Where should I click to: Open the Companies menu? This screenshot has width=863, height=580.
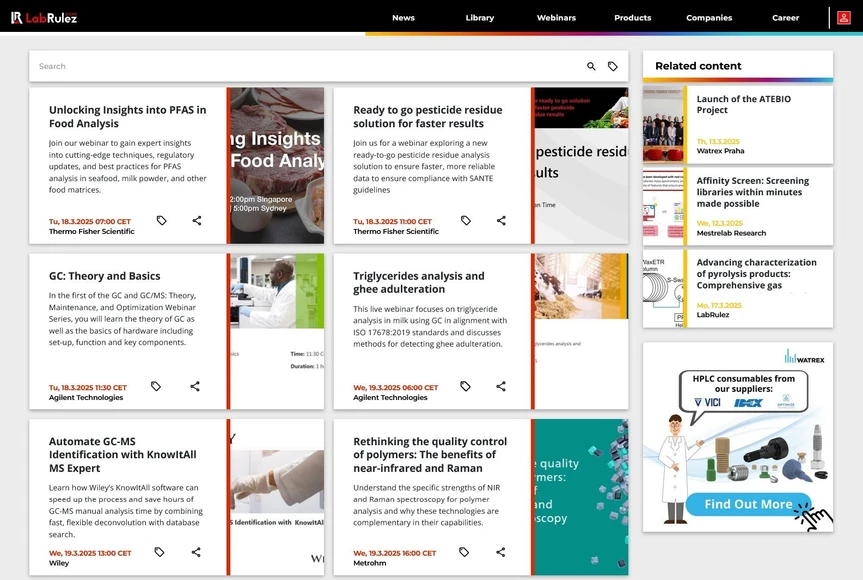point(709,18)
